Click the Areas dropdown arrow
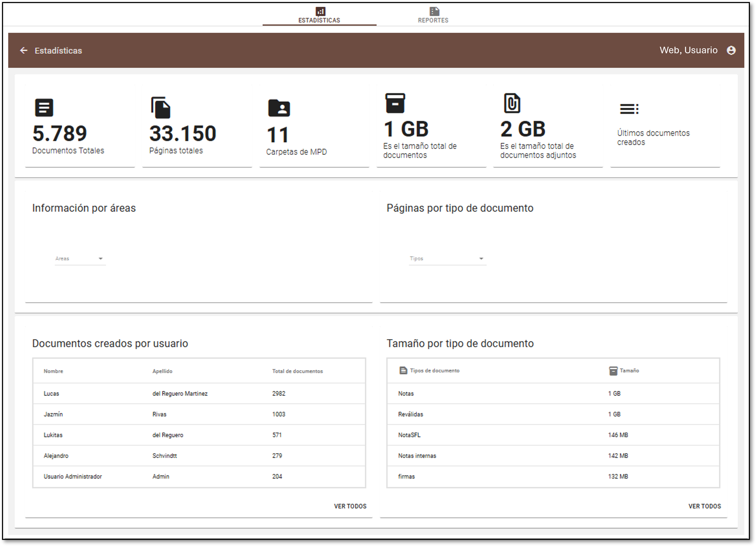Image resolution: width=756 pixels, height=546 pixels. tap(100, 258)
